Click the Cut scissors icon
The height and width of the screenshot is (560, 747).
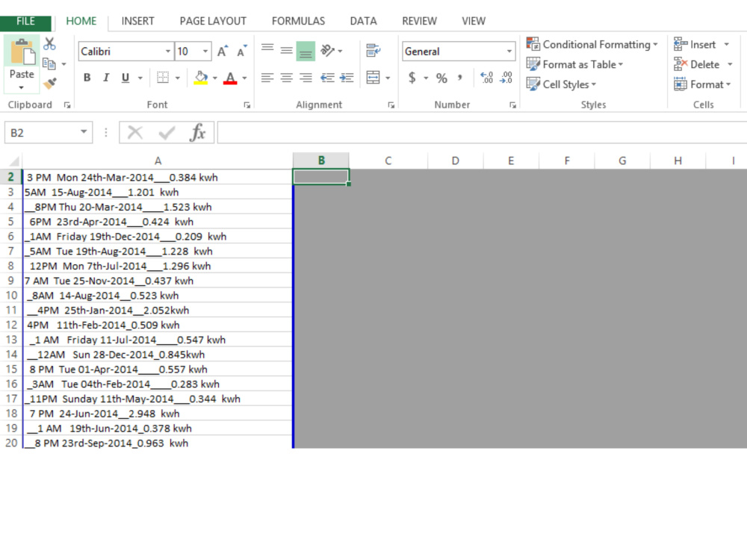(x=49, y=44)
